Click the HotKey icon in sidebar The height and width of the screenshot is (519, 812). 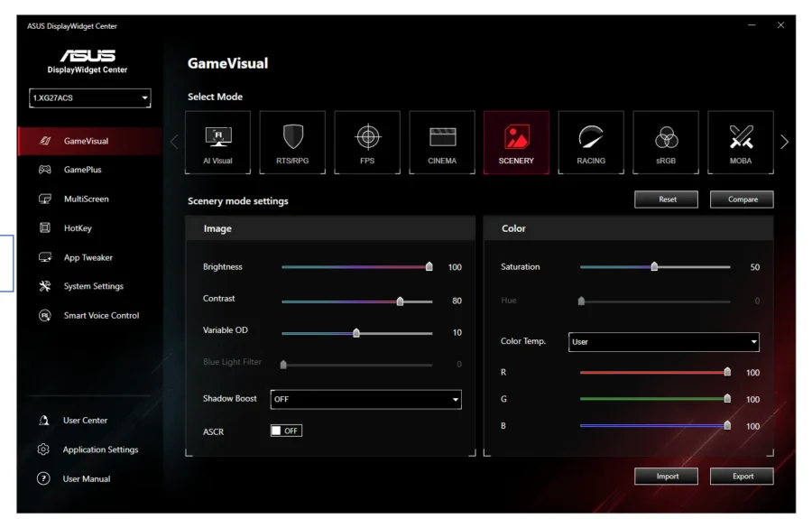[45, 227]
